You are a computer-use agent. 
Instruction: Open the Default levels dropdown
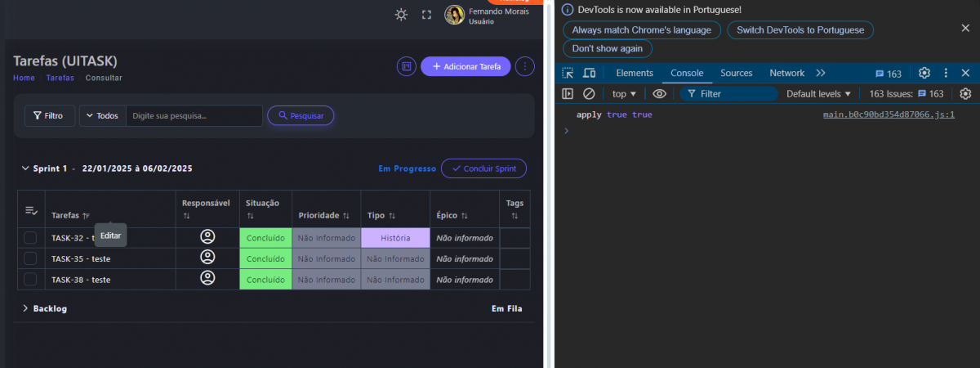tap(818, 94)
